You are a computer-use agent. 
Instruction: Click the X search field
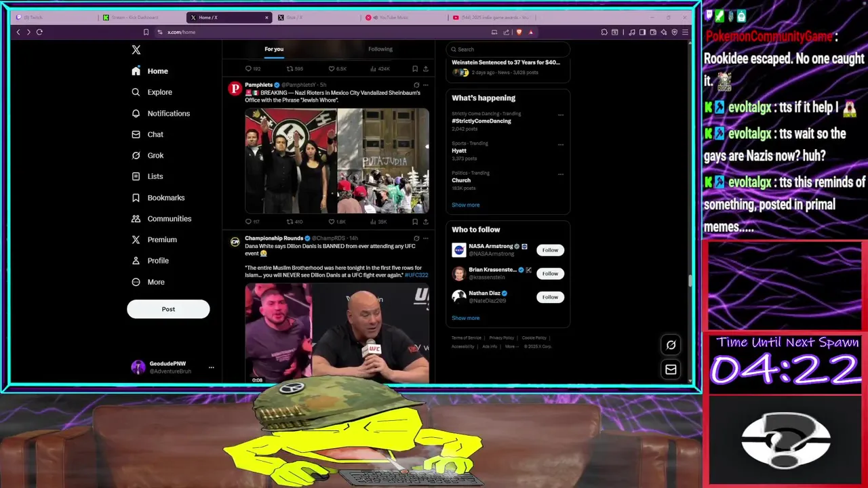pyautogui.click(x=508, y=49)
